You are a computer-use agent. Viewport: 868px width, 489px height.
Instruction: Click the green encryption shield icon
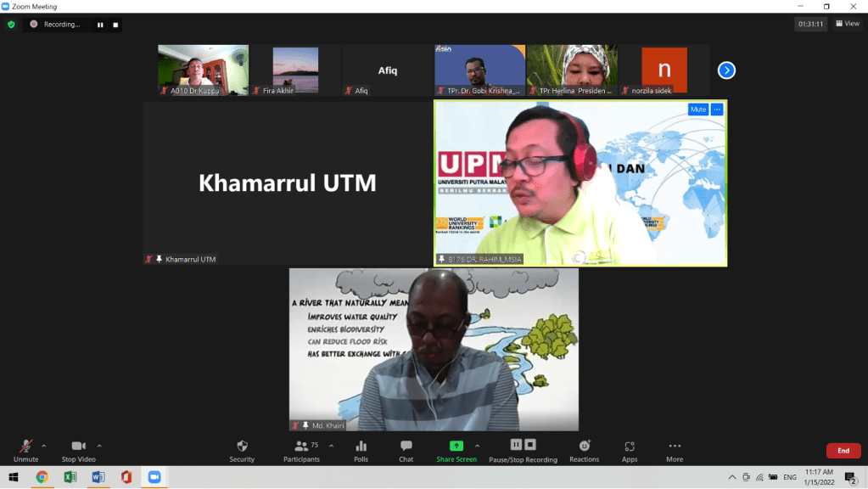point(11,25)
